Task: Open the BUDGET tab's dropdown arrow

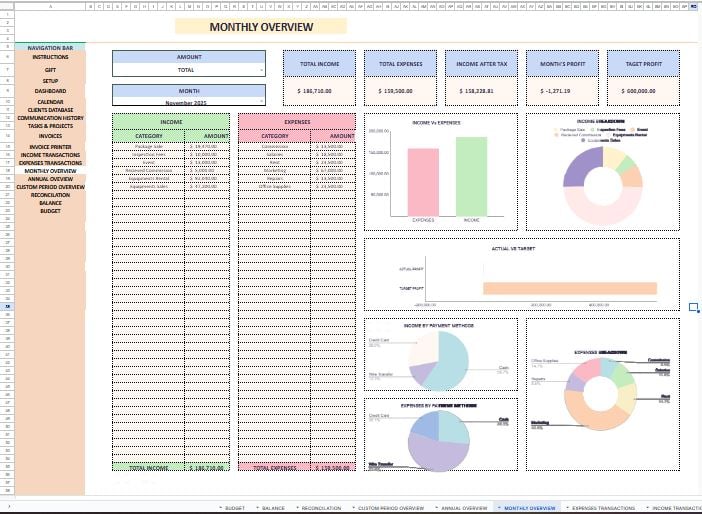Action: (221, 508)
